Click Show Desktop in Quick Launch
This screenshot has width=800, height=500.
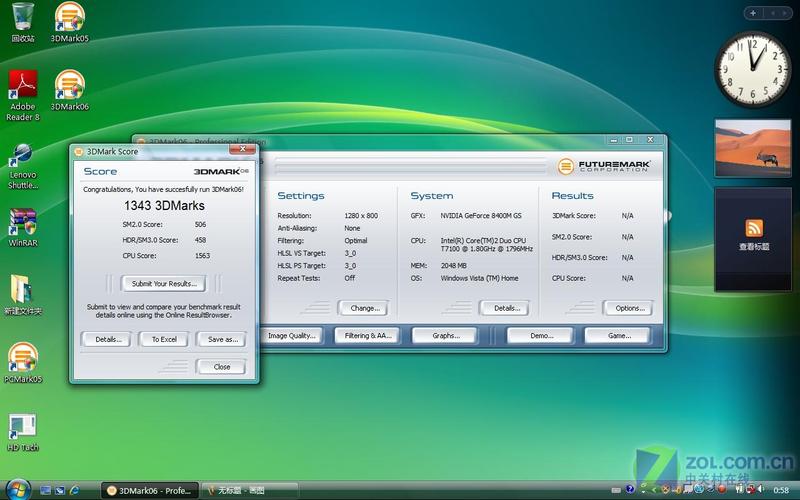click(x=45, y=491)
